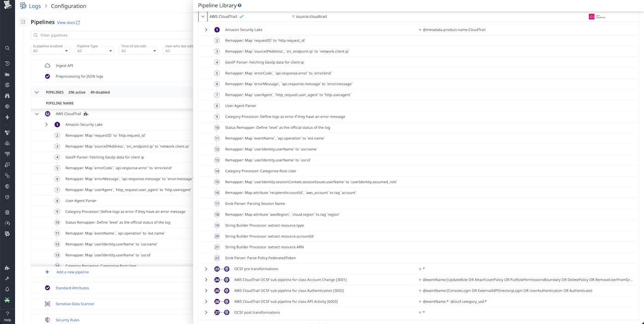The image size is (644, 324).
Task: Open the Security shield icon in sidebar
Action: 7,186
